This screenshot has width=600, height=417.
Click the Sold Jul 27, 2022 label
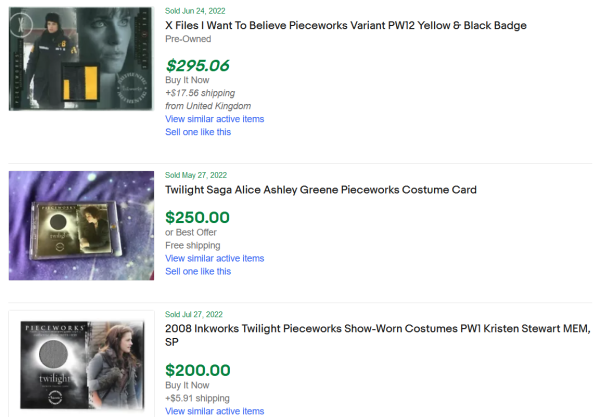coord(195,314)
